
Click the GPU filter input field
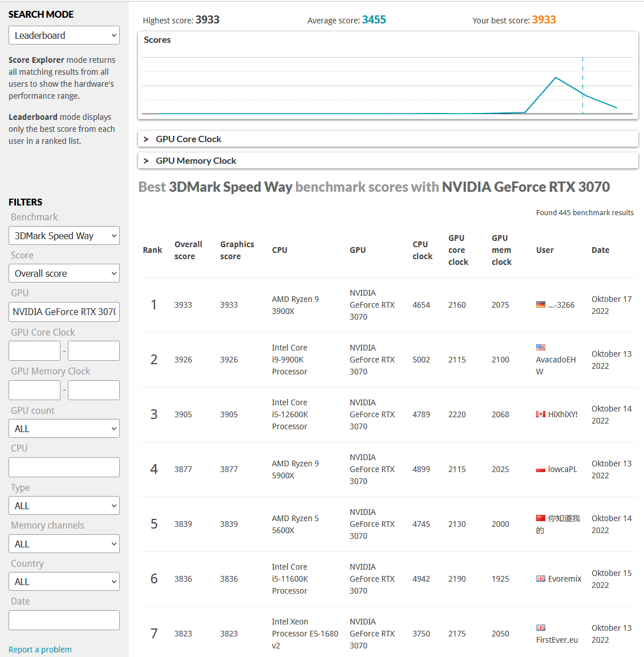(x=64, y=312)
